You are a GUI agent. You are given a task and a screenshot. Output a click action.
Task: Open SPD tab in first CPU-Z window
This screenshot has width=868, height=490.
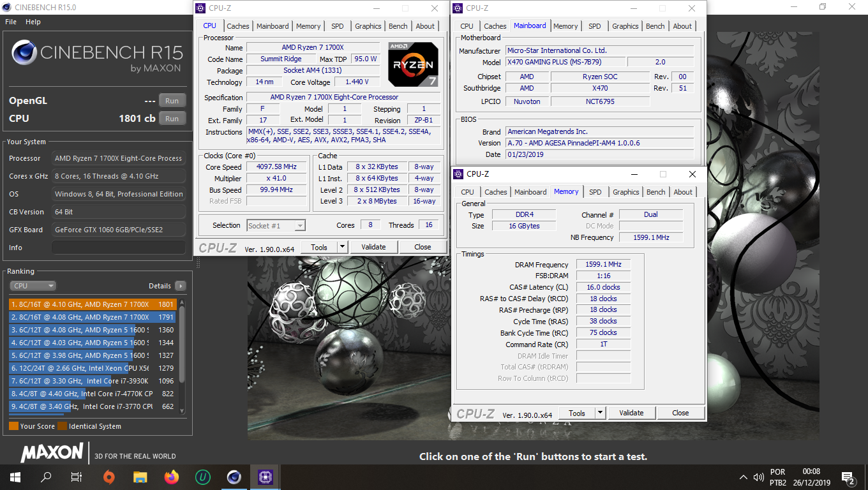(337, 26)
